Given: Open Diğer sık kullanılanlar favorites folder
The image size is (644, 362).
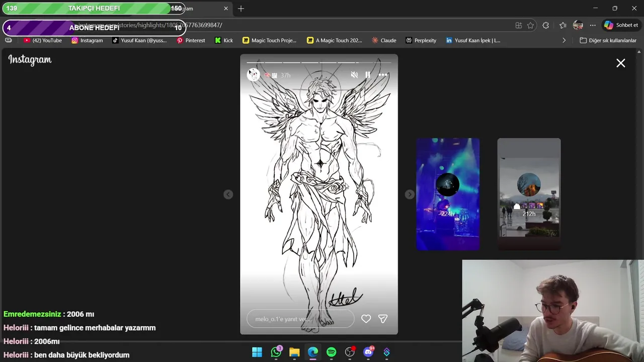Looking at the screenshot, I should (608, 40).
